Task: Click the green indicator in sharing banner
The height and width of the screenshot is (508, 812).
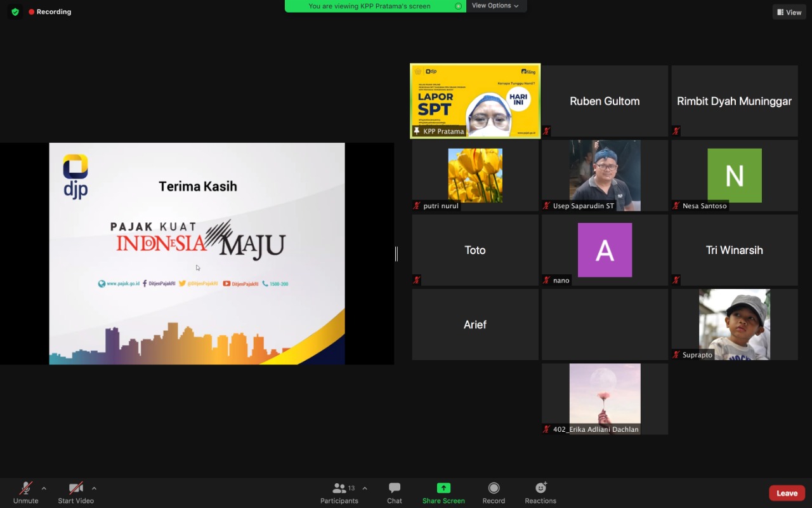Action: click(458, 6)
